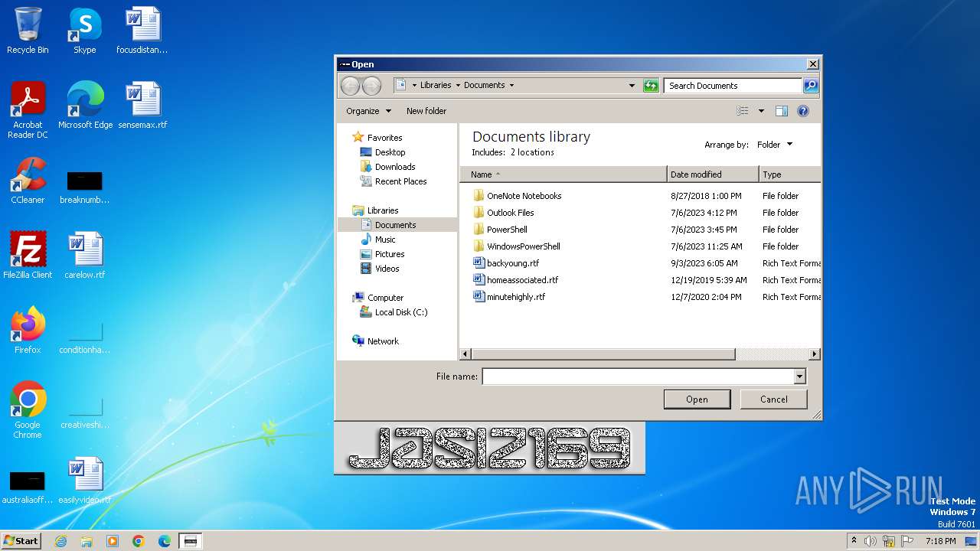
Task: Show the preview pane
Action: (x=781, y=111)
